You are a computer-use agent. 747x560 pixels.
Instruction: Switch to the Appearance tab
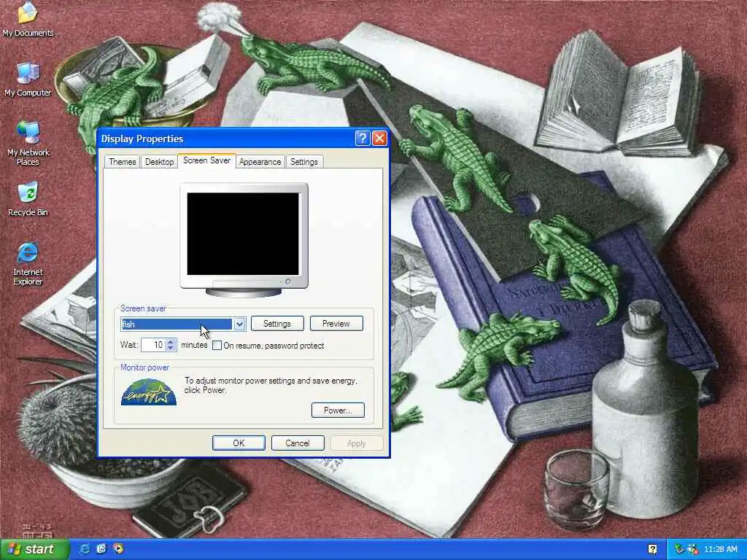(x=260, y=162)
